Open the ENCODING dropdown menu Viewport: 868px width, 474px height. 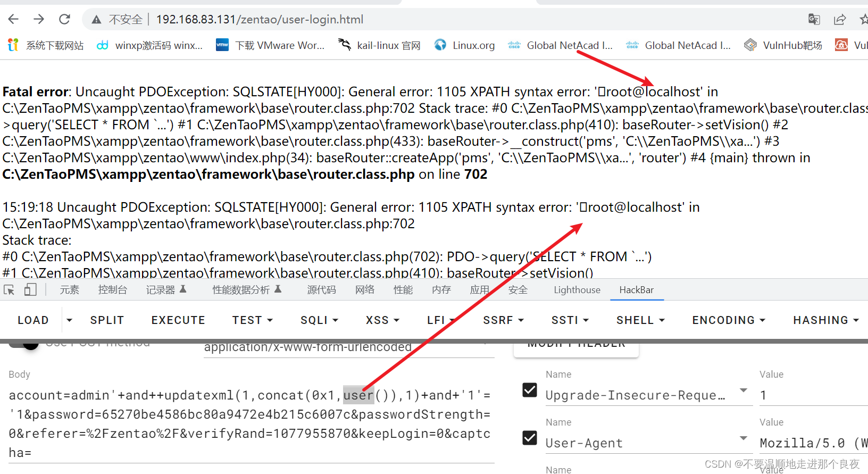pyautogui.click(x=729, y=320)
